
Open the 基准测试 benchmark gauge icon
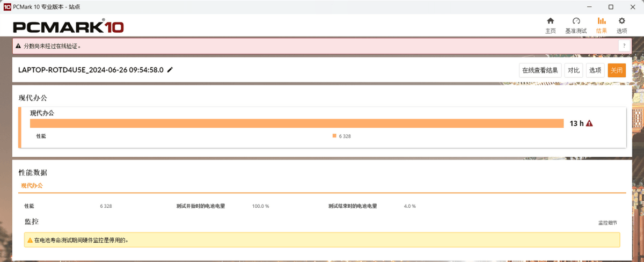pos(576,21)
